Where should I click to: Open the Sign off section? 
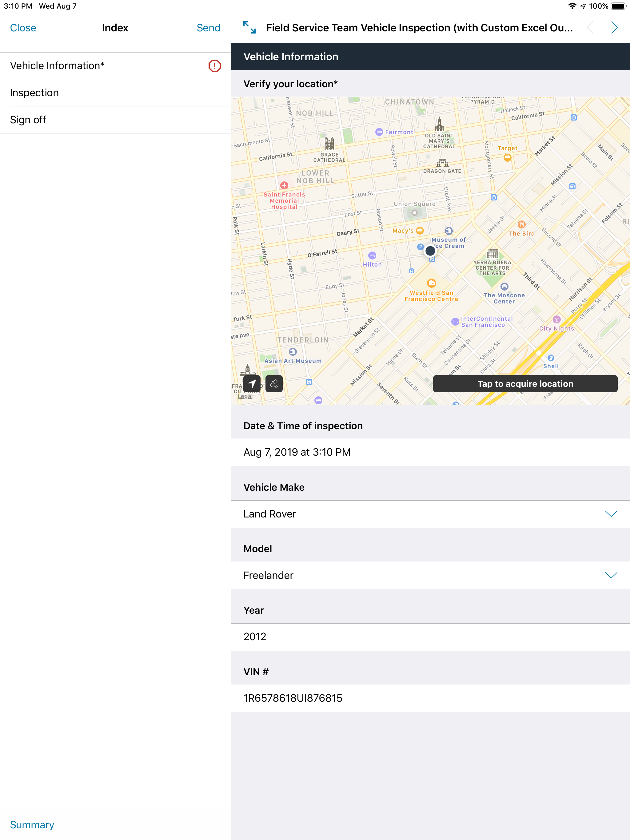(x=115, y=120)
